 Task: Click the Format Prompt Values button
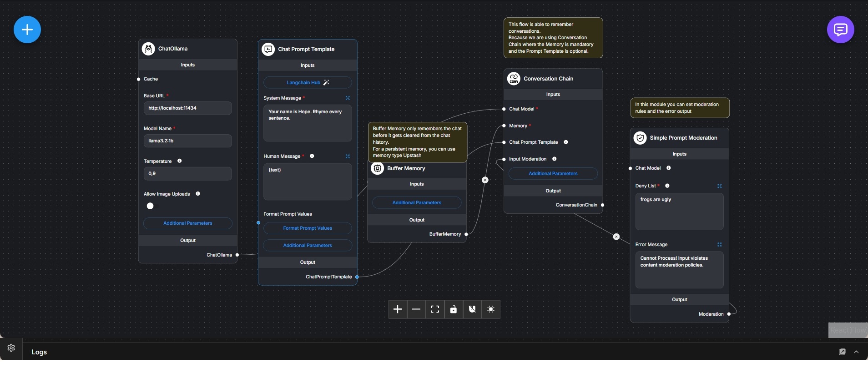pyautogui.click(x=308, y=228)
